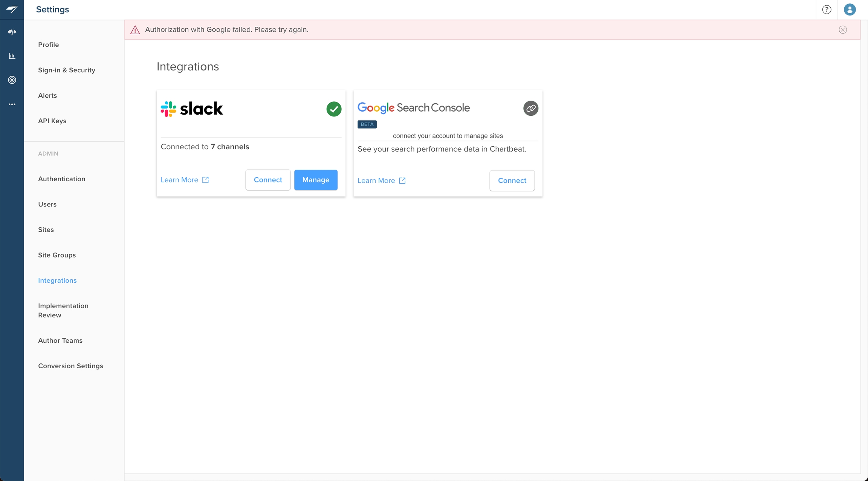Open Sign-in & Security settings
This screenshot has height=481, width=868.
tap(66, 70)
